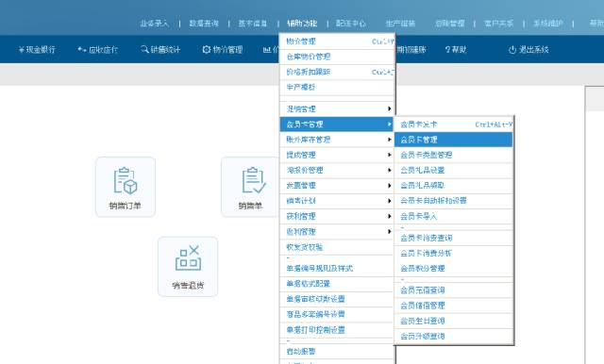Choose highlighted 会员卡管理 in the submenu
This screenshot has height=364, width=604.
point(454,140)
